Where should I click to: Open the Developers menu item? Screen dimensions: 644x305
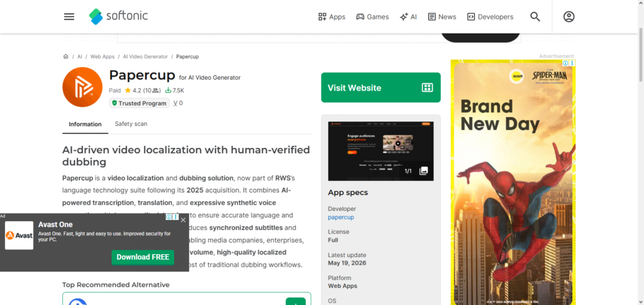pyautogui.click(x=491, y=17)
